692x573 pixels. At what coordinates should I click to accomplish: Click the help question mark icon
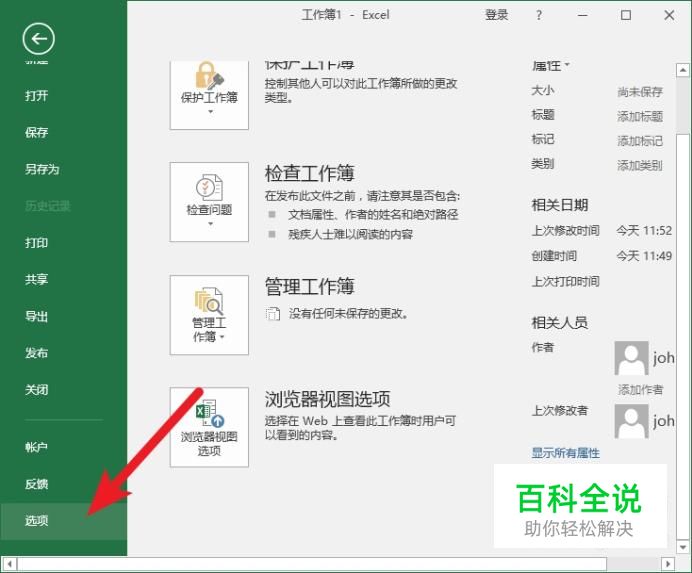538,15
